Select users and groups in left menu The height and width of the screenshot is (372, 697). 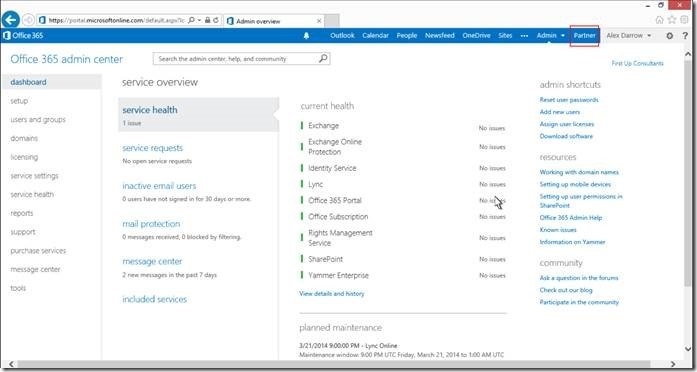(38, 120)
